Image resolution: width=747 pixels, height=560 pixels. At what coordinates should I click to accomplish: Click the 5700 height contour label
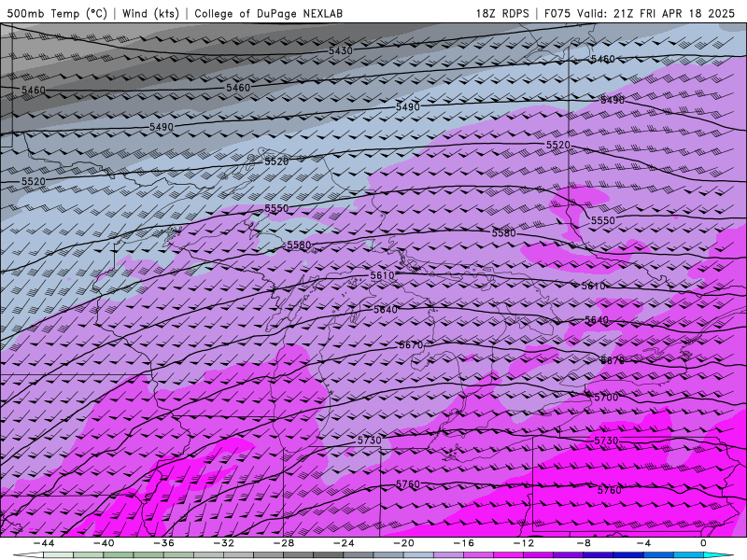click(x=606, y=398)
